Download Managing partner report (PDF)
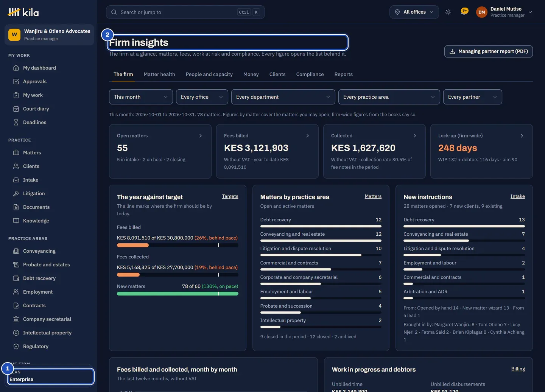The image size is (545, 392). 489,51
